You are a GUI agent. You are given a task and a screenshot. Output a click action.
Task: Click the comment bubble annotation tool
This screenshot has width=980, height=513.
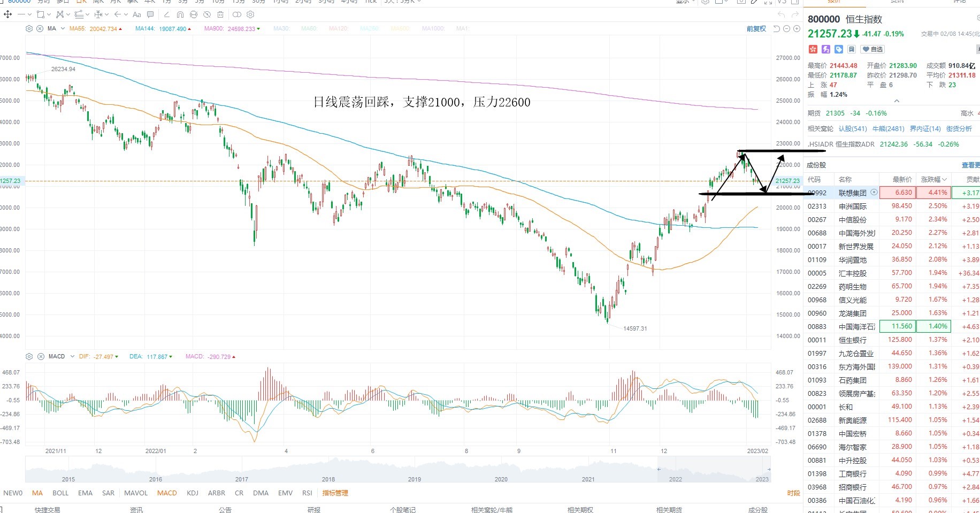[x=150, y=14]
